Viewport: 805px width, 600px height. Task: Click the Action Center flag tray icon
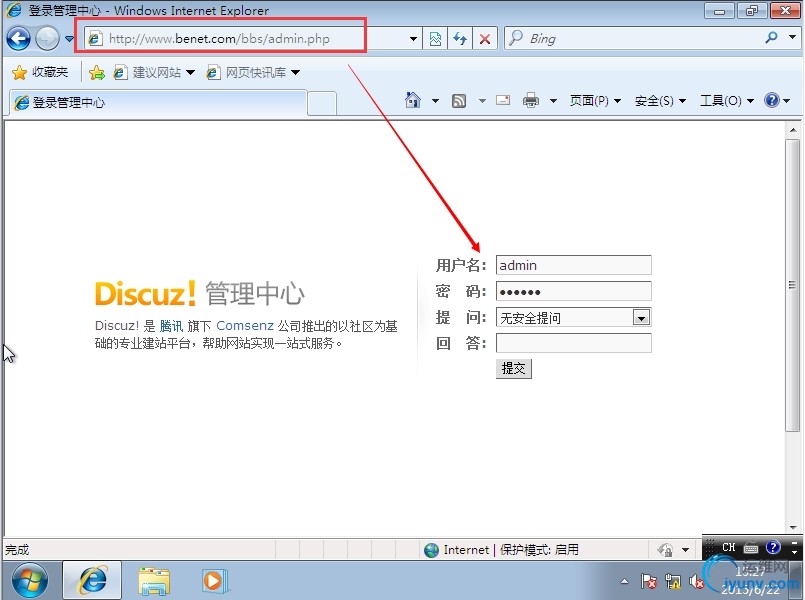coord(648,581)
